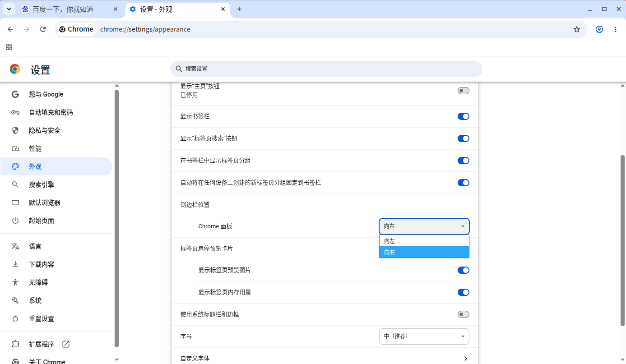The image size is (626, 364).
Task: Open the apps grid in bookmarks bar
Action: (9, 47)
